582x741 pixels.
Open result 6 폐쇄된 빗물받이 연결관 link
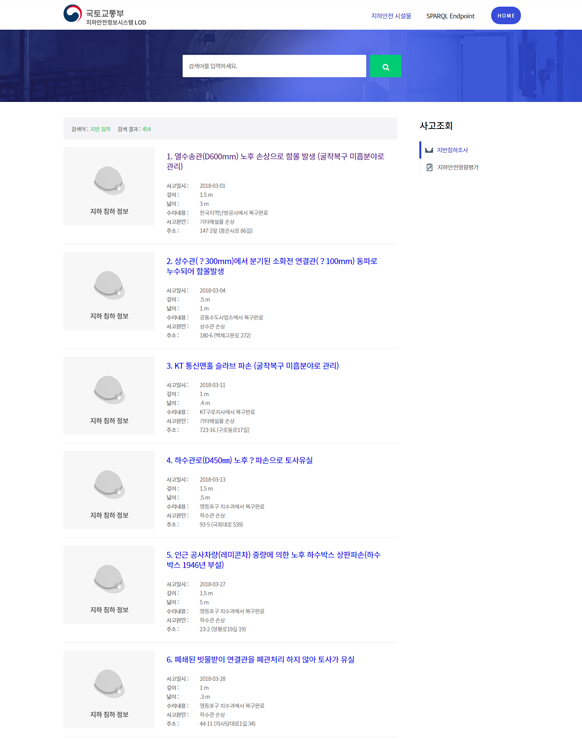tap(260, 660)
